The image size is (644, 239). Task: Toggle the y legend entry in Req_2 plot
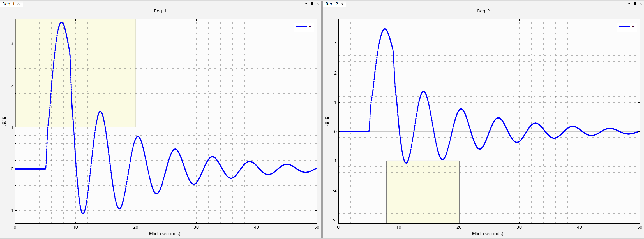tap(627, 27)
